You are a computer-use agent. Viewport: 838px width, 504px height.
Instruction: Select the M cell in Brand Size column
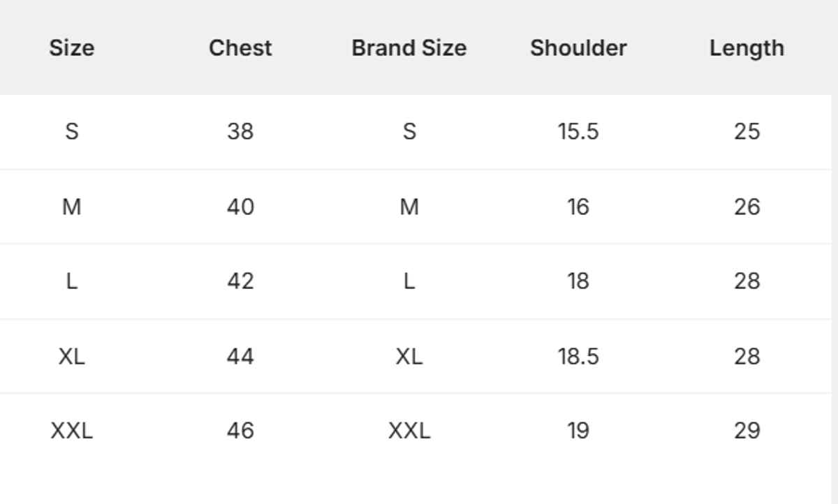tap(409, 207)
